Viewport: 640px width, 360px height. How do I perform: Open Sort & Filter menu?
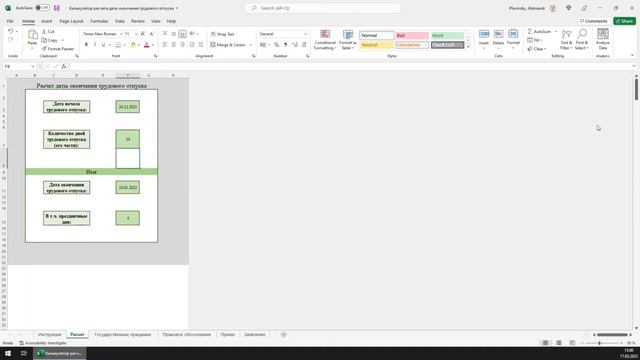[567, 40]
